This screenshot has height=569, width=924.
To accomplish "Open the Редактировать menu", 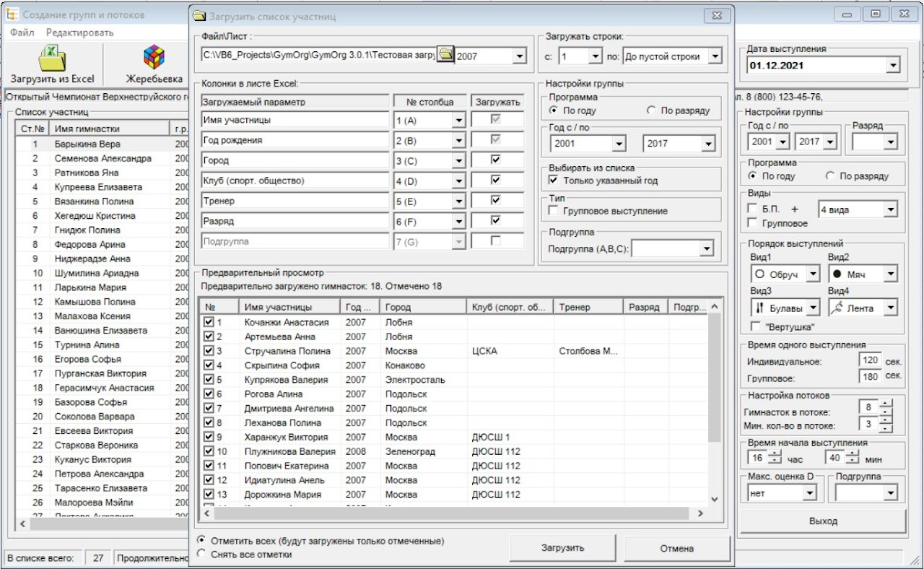I will coord(79,32).
